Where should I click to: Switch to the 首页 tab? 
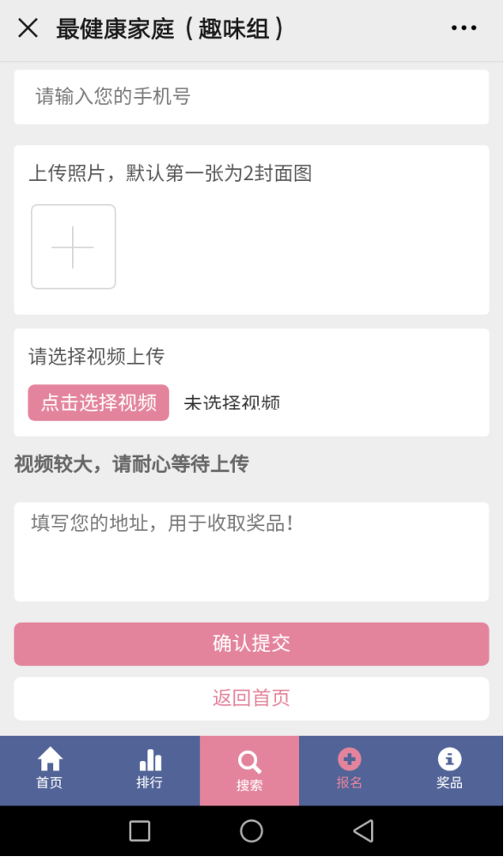click(x=50, y=770)
